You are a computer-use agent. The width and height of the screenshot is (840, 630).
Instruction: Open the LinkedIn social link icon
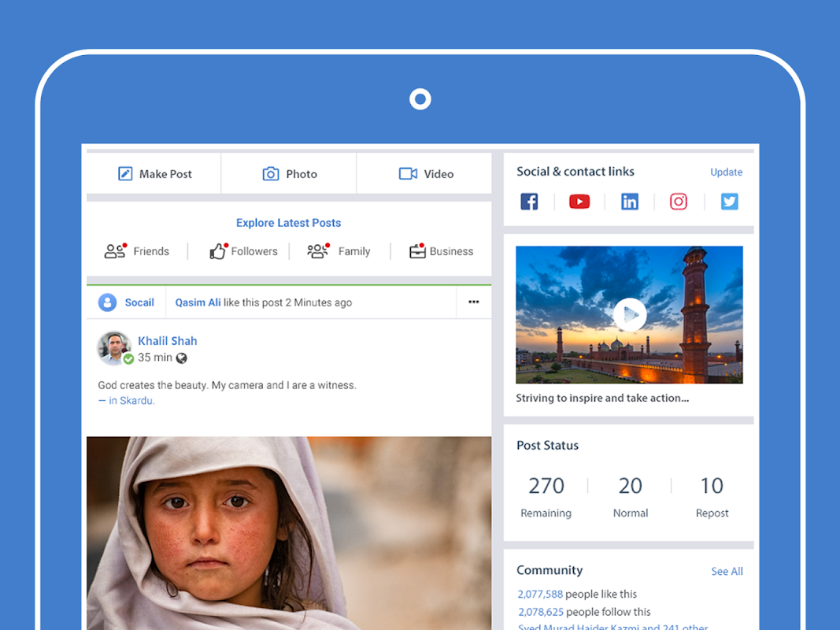630,202
